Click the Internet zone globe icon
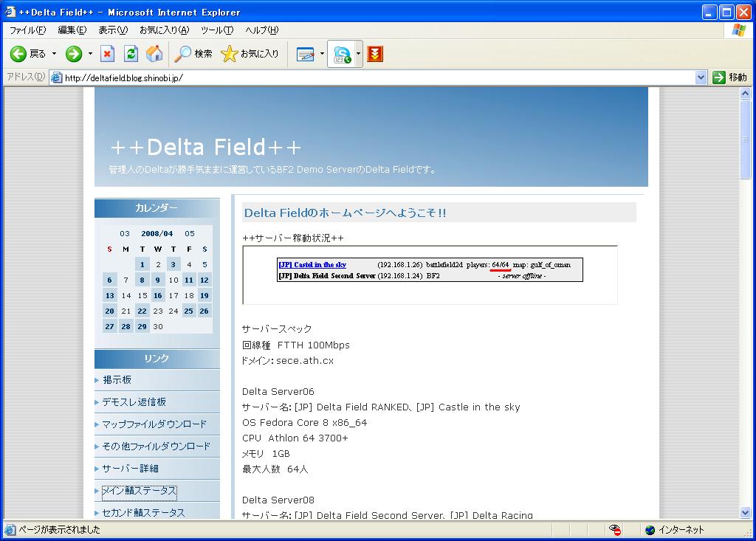The height and width of the screenshot is (541, 756). (x=650, y=530)
